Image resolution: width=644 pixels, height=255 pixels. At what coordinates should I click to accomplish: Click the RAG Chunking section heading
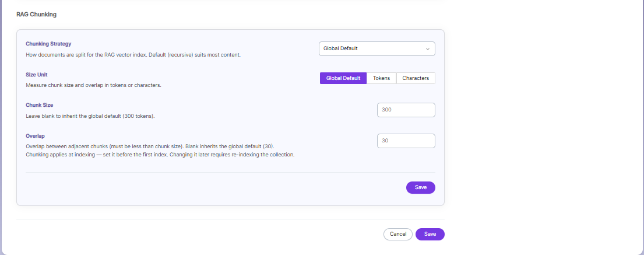[37, 15]
